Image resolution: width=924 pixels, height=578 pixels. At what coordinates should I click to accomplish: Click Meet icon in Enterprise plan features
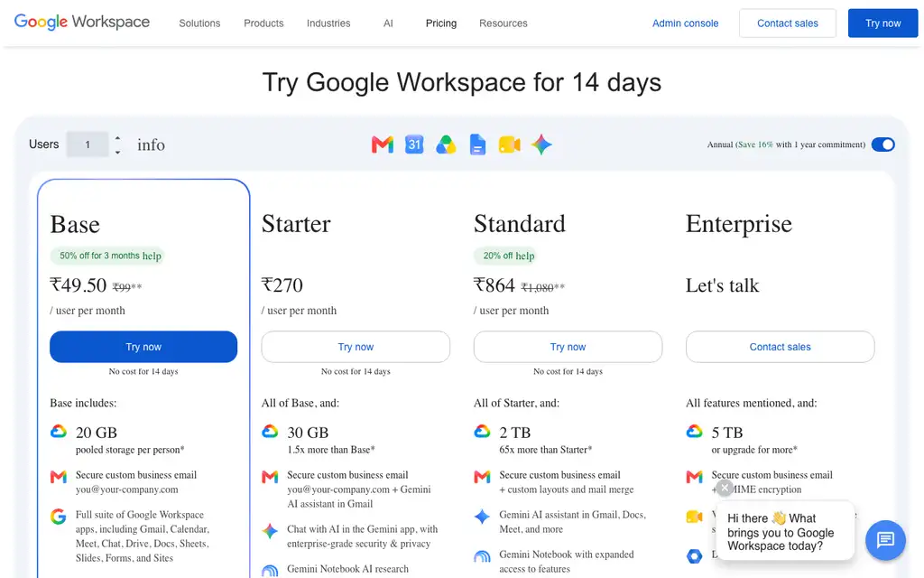[x=694, y=517]
